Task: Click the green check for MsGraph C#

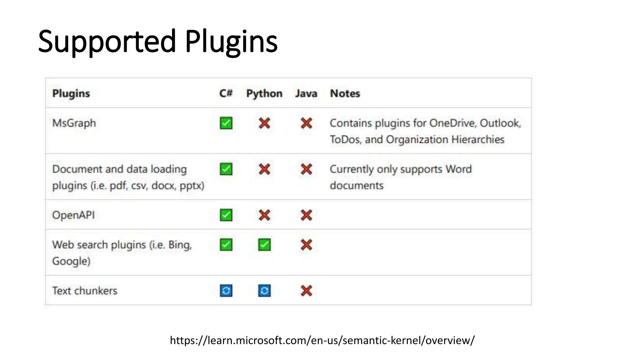Action: pyautogui.click(x=226, y=123)
